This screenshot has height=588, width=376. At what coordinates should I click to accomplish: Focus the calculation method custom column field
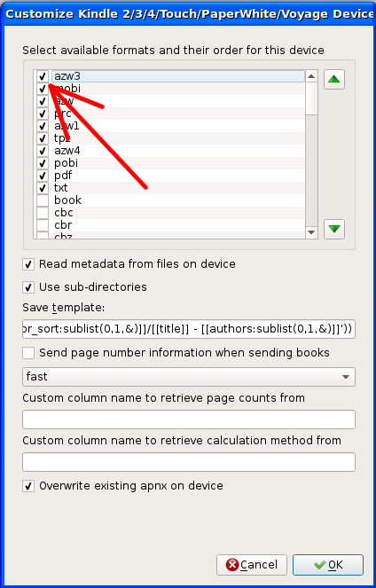point(189,462)
